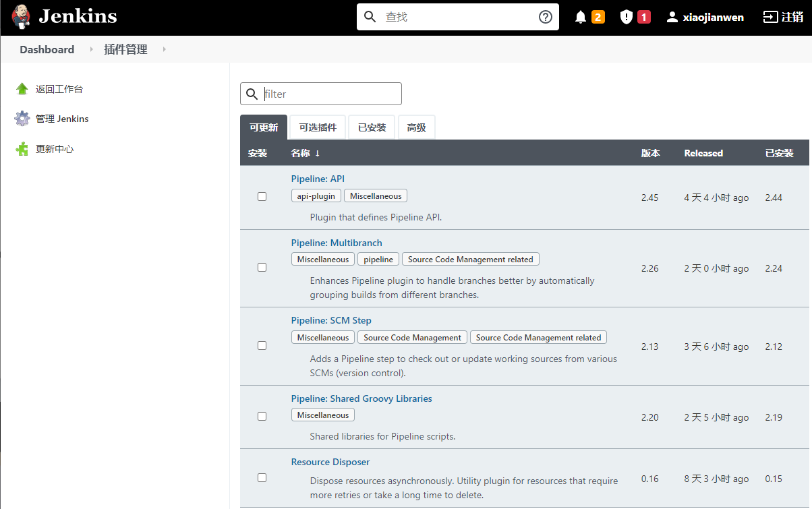The width and height of the screenshot is (812, 509).
Task: Click the red security badge 1
Action: (644, 18)
